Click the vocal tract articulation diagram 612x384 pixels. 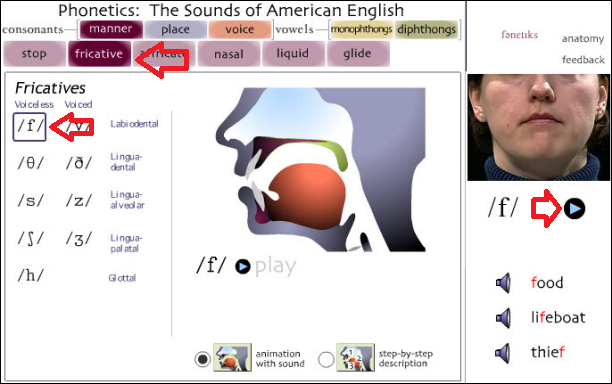pos(320,170)
